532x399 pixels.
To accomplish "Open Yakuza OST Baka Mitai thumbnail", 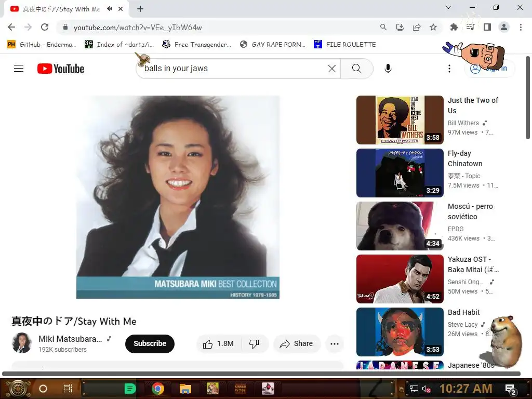I will (400, 278).
